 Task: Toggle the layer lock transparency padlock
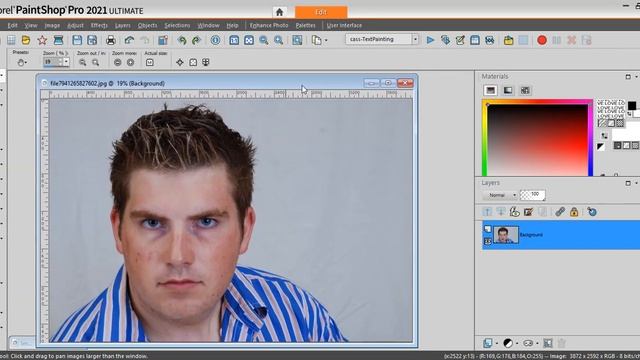coord(574,212)
